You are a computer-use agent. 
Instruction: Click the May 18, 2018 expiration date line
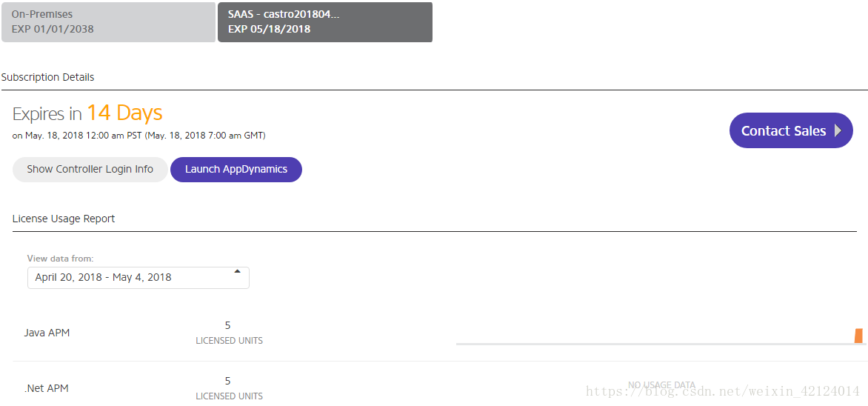coord(138,136)
